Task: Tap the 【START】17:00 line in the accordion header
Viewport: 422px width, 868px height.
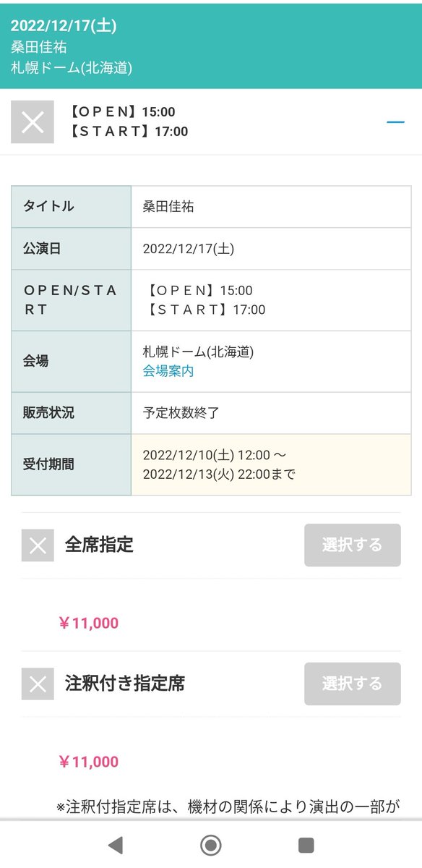Action: [x=129, y=132]
